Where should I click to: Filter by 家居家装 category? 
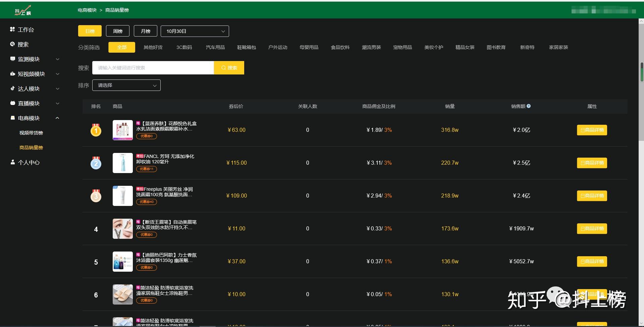(558, 47)
